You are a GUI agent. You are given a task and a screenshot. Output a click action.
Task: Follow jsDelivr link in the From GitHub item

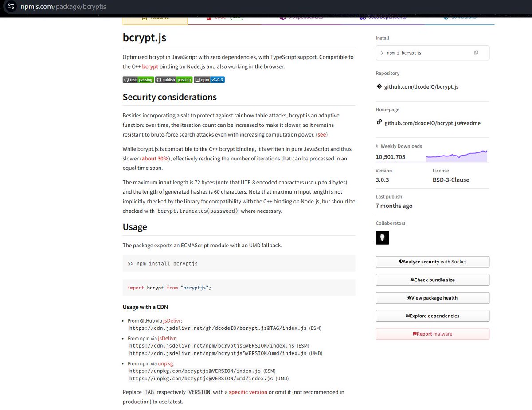[172, 320]
